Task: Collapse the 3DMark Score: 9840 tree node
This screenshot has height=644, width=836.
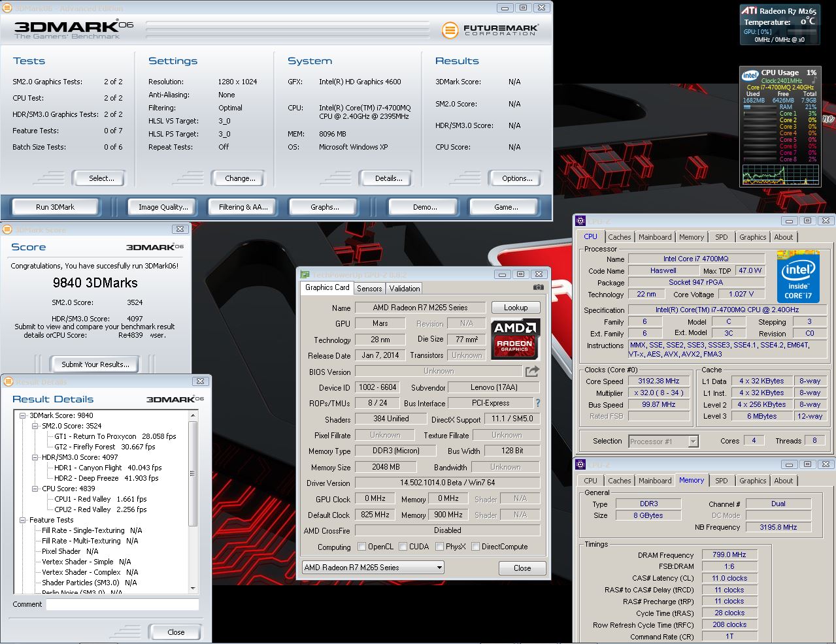Action: click(23, 415)
